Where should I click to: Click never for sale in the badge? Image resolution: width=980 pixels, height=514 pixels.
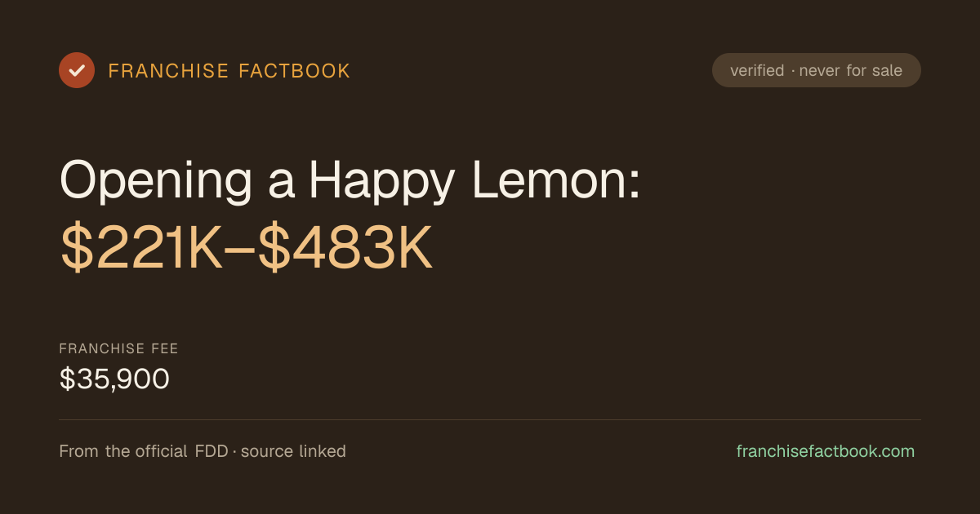coord(851,71)
